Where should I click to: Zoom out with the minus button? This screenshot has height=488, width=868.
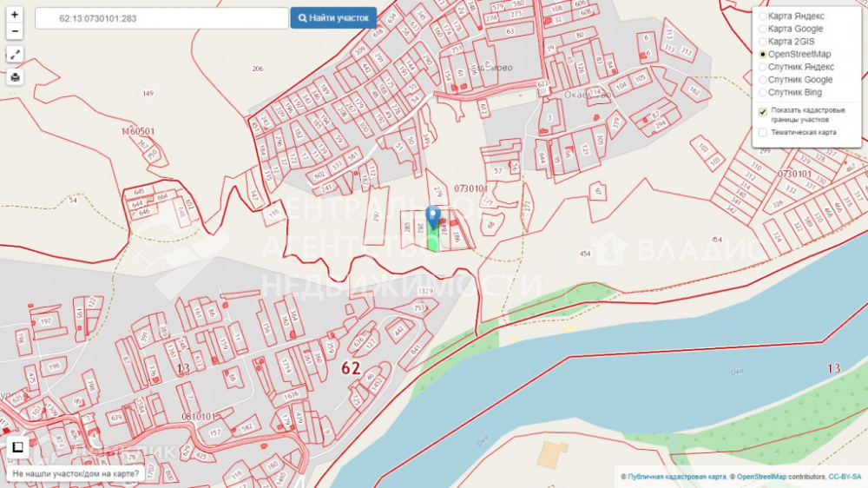tap(15, 31)
